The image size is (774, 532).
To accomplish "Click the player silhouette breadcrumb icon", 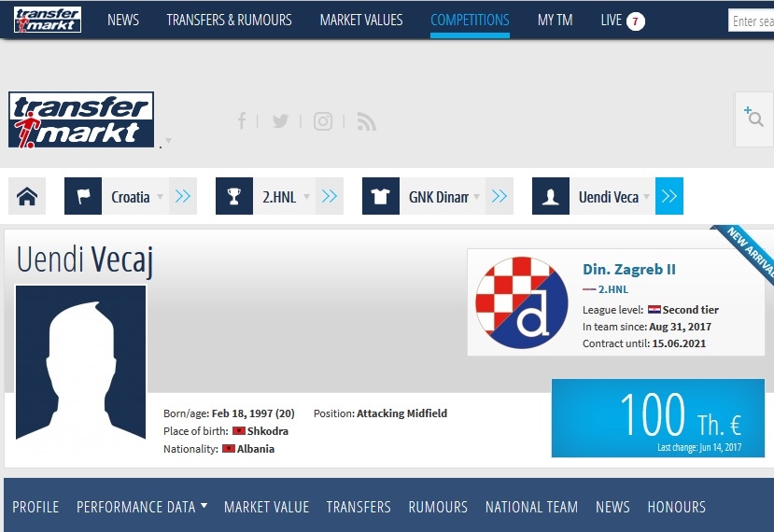I will (550, 196).
